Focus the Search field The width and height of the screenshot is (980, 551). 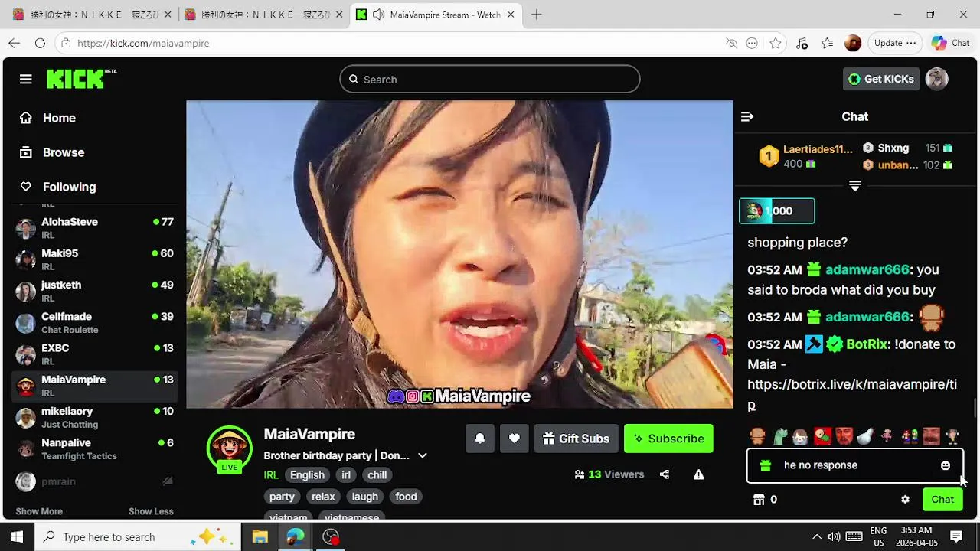[x=490, y=80]
